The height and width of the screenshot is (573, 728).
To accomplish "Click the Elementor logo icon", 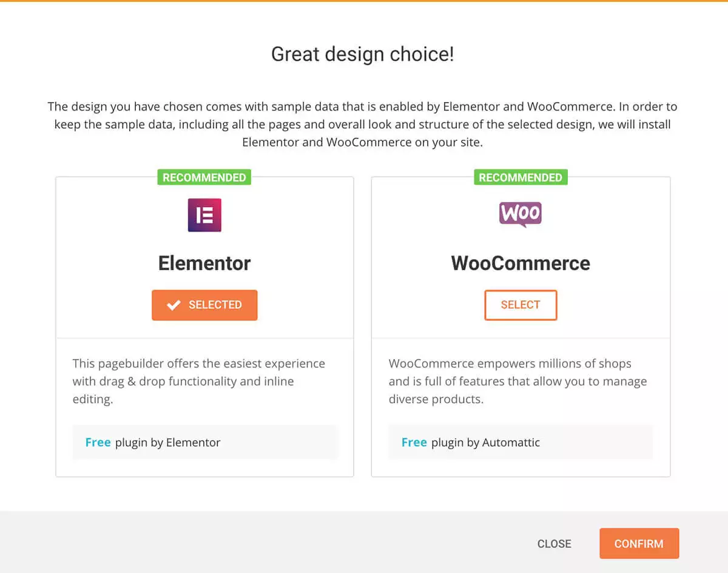I will coord(204,215).
